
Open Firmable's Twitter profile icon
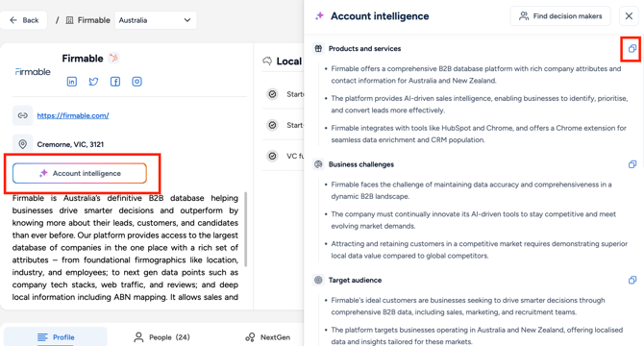pyautogui.click(x=93, y=82)
